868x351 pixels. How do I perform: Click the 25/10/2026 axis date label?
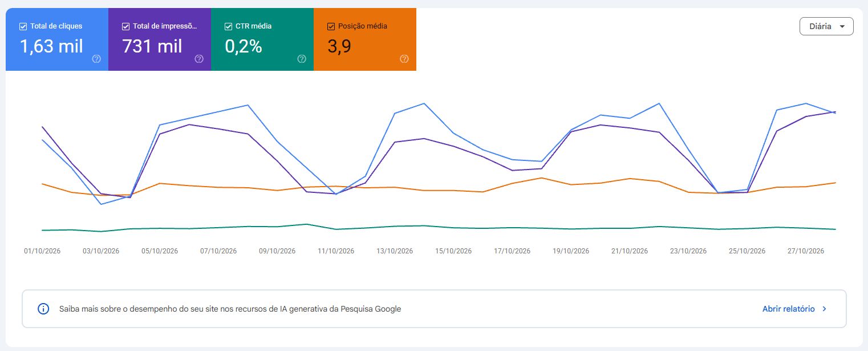747,251
